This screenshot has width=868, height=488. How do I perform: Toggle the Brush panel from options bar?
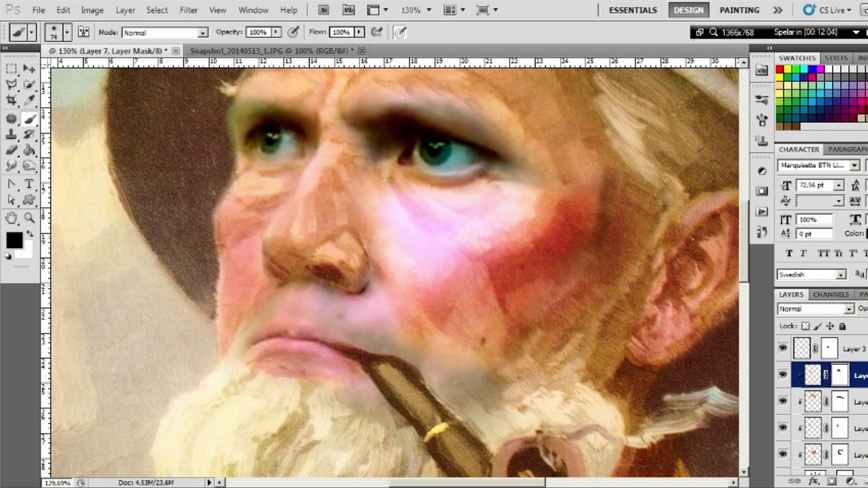click(84, 32)
